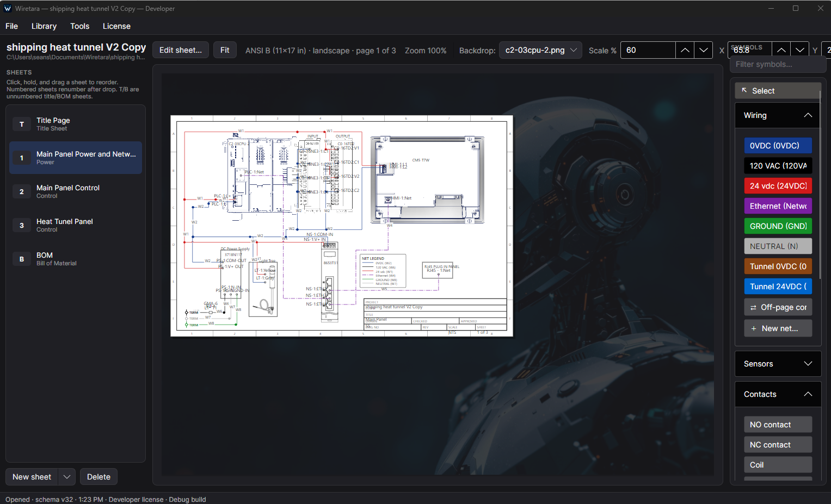Open the Tools menu
This screenshot has width=831, height=504.
[x=79, y=26]
